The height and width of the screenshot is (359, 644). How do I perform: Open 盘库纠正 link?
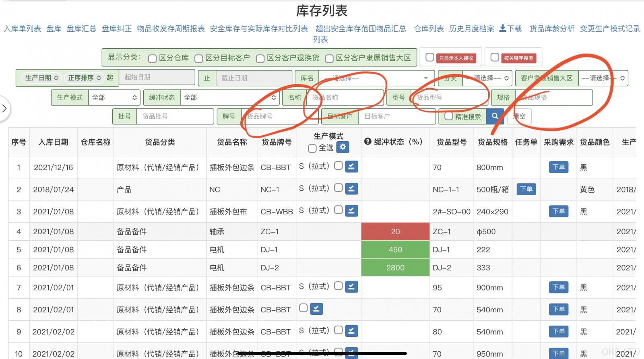click(x=117, y=29)
